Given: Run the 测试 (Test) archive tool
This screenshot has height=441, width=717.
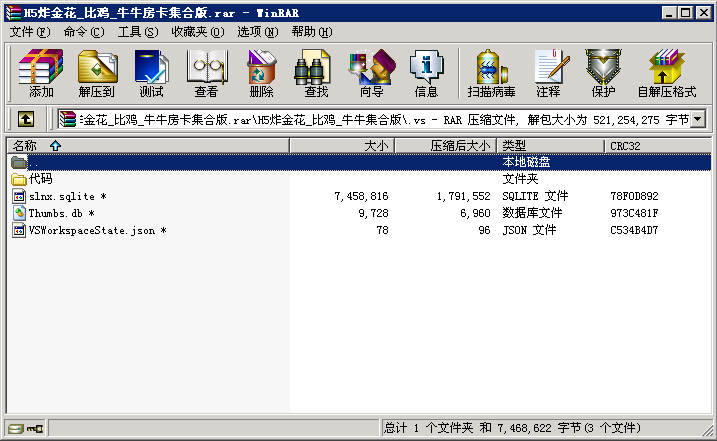Looking at the screenshot, I should pyautogui.click(x=151, y=73).
